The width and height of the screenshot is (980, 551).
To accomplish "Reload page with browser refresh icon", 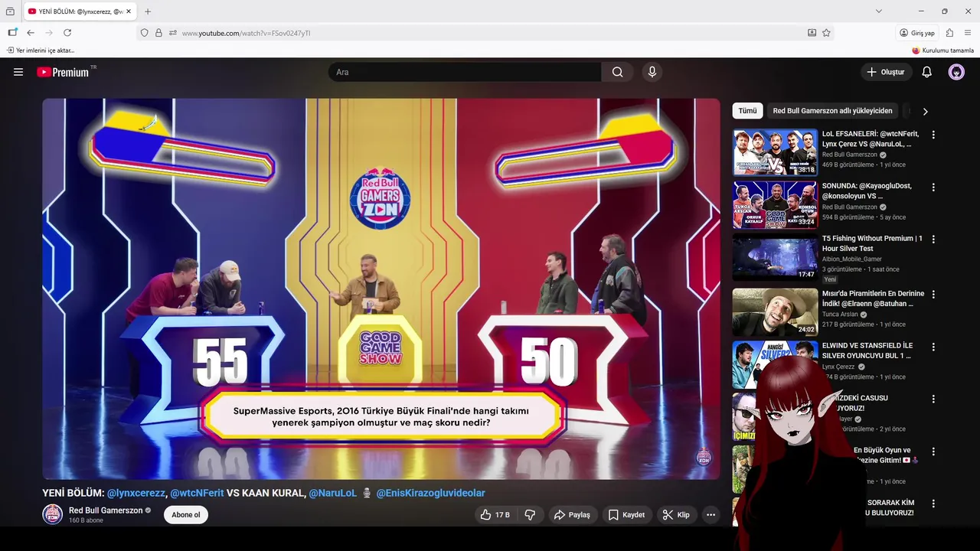I will (x=67, y=33).
